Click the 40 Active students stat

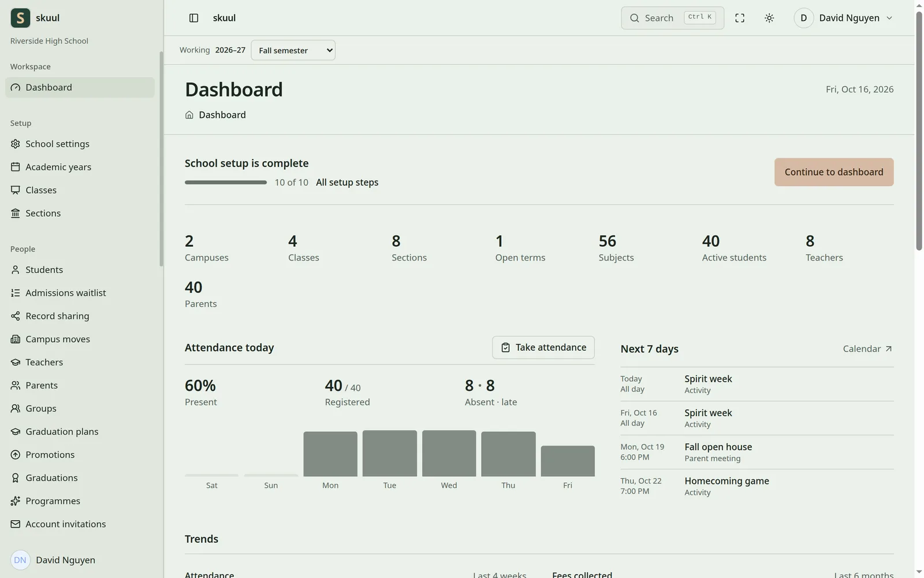(x=734, y=247)
